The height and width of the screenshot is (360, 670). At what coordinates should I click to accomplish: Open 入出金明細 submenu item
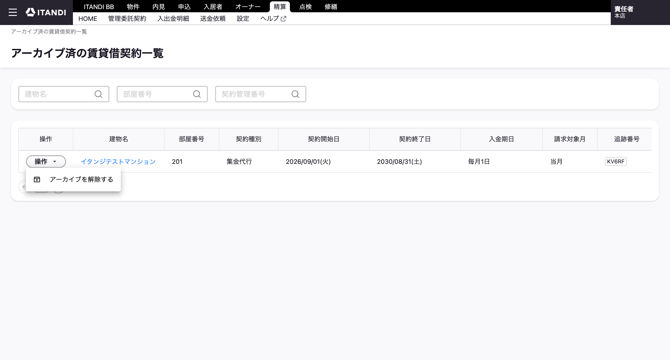coord(173,19)
